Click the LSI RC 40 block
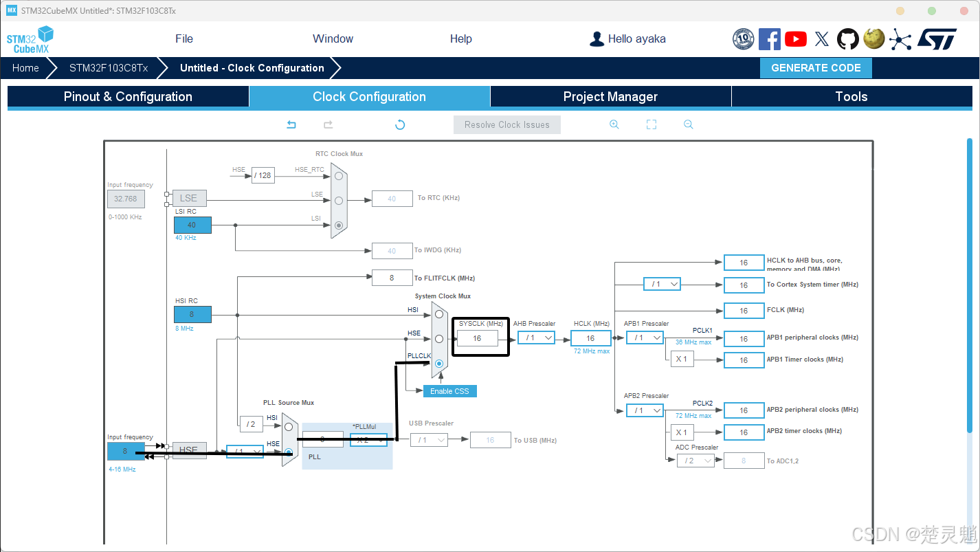 click(192, 225)
